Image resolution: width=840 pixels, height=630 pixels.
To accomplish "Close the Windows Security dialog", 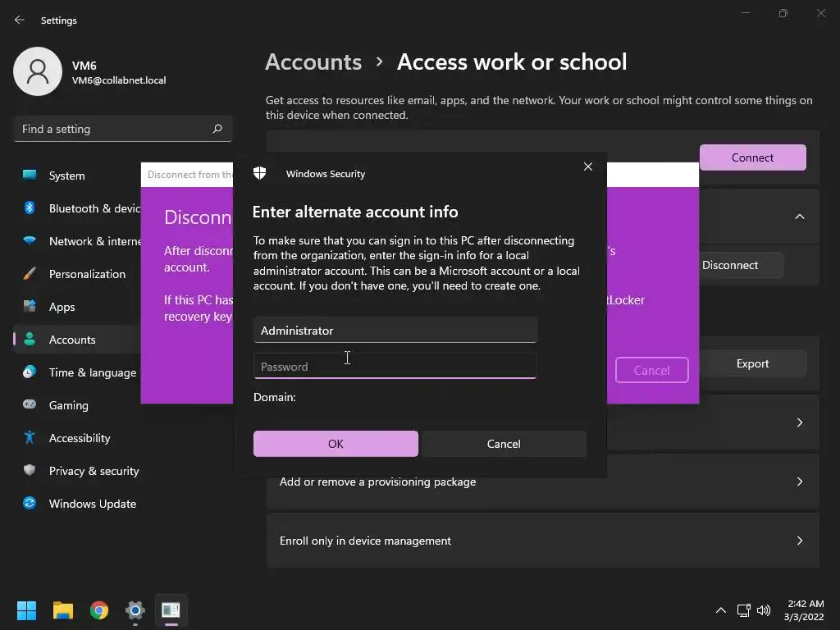I will point(587,167).
